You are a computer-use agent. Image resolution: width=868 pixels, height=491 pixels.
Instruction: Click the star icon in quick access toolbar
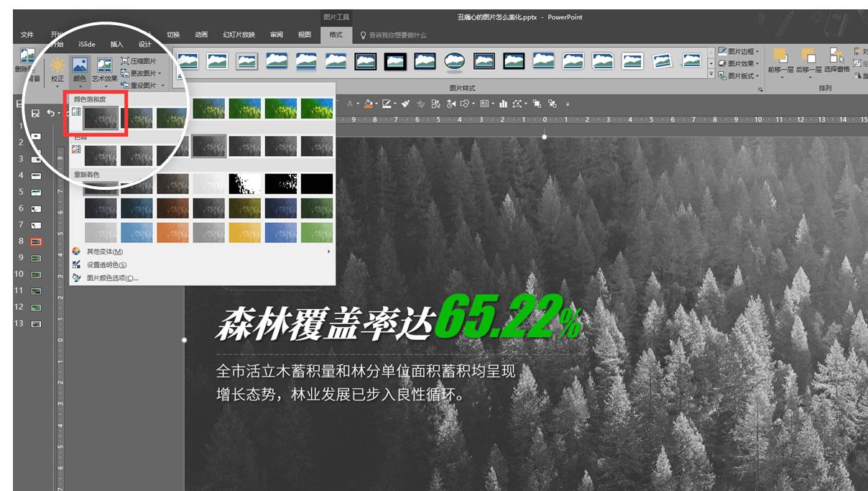(x=420, y=104)
